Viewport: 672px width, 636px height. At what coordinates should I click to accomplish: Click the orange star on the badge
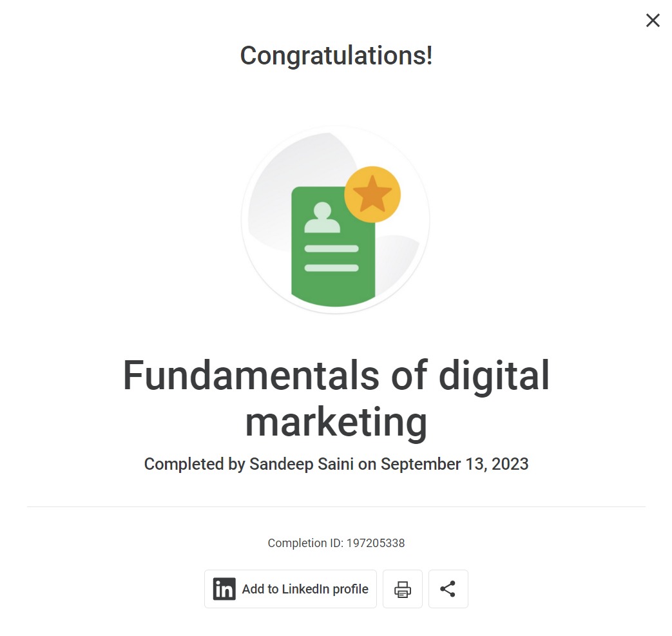tap(372, 195)
